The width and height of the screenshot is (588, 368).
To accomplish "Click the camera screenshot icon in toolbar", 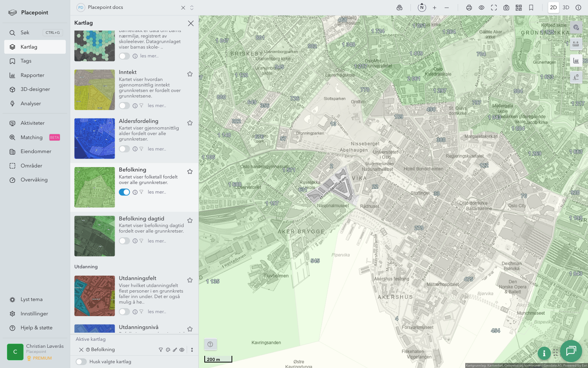I will 506,8.
